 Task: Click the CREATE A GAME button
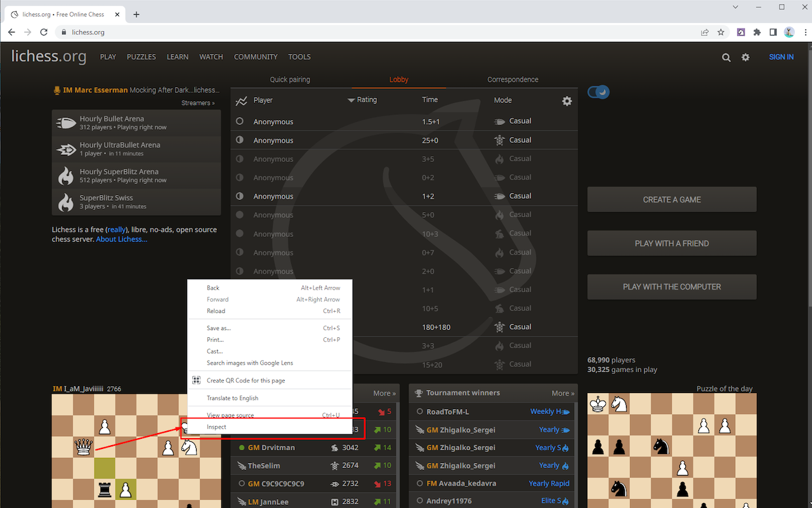coord(672,199)
